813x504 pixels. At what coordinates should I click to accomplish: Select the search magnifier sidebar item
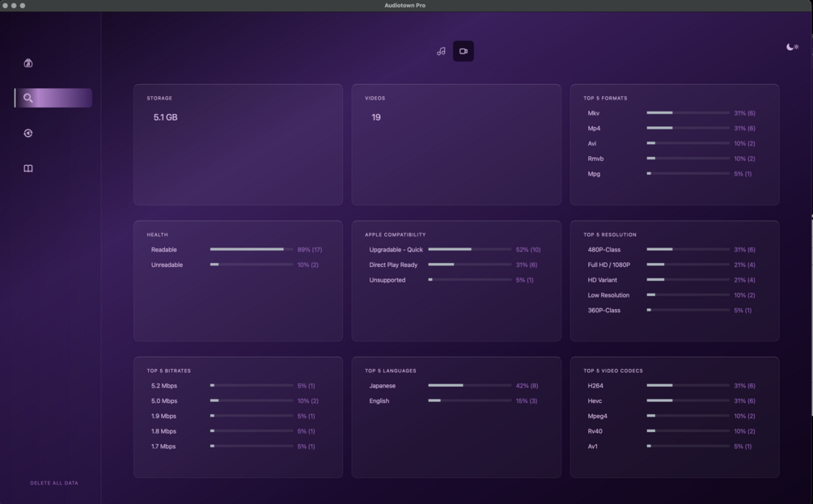tap(53, 98)
